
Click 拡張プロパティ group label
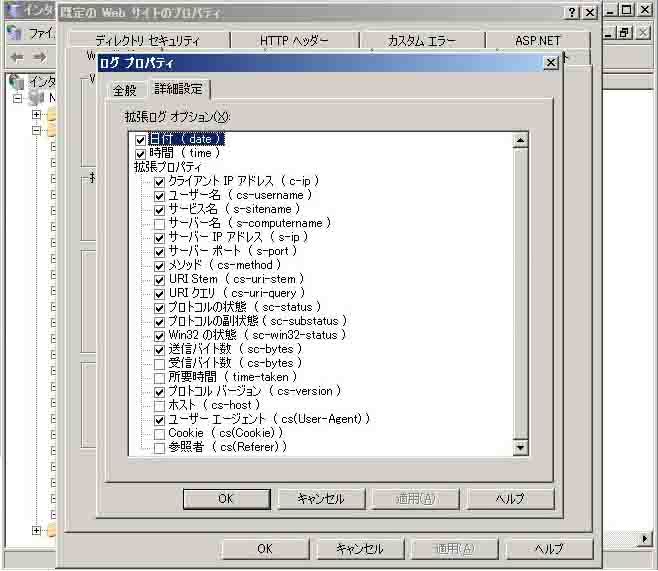pyautogui.click(x=168, y=167)
